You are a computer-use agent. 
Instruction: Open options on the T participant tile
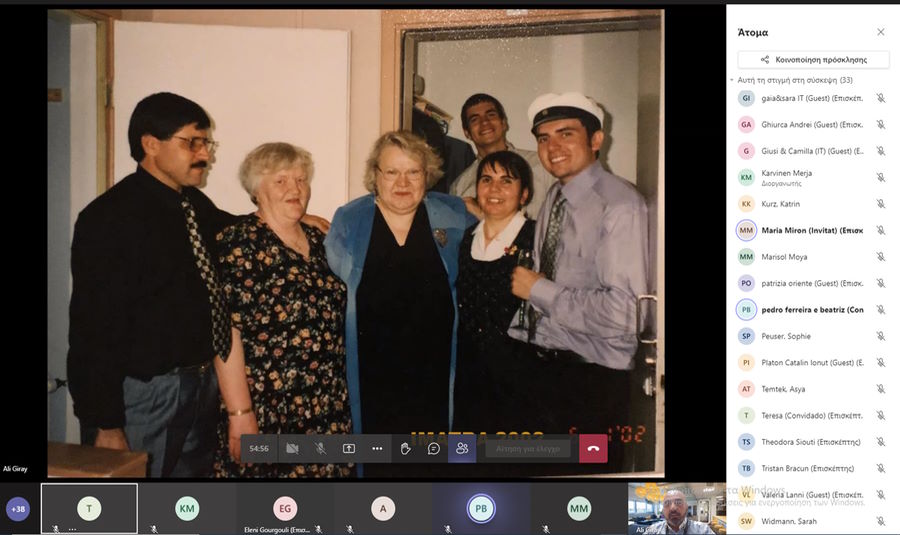coord(72,528)
